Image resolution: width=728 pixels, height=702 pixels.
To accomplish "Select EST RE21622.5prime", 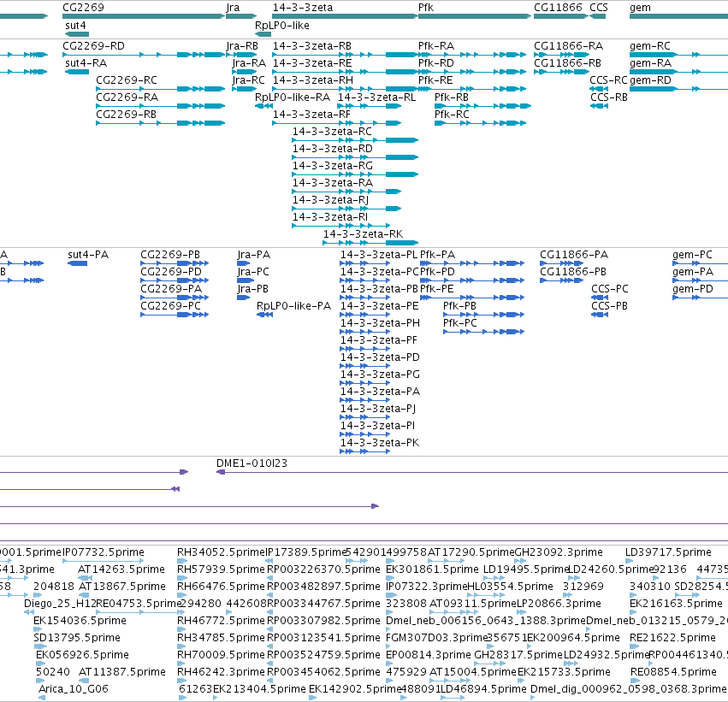I will point(634,646).
